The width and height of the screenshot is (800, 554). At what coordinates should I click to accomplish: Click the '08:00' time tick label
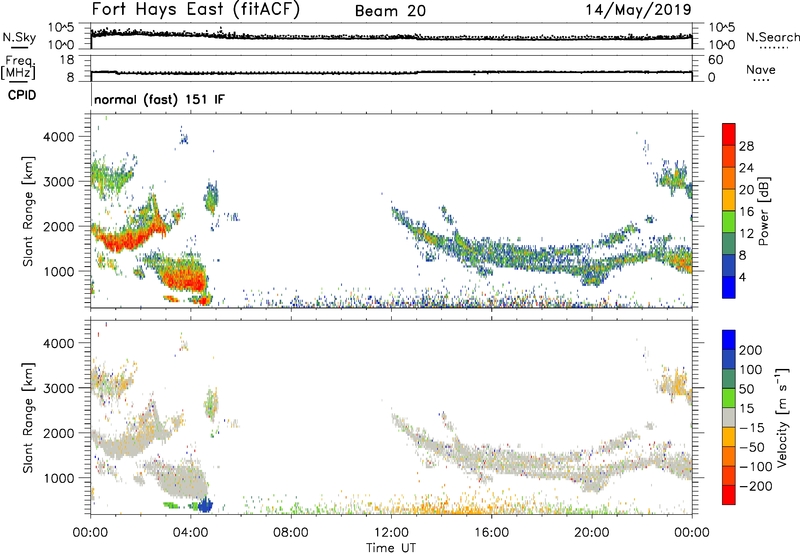coord(291,533)
